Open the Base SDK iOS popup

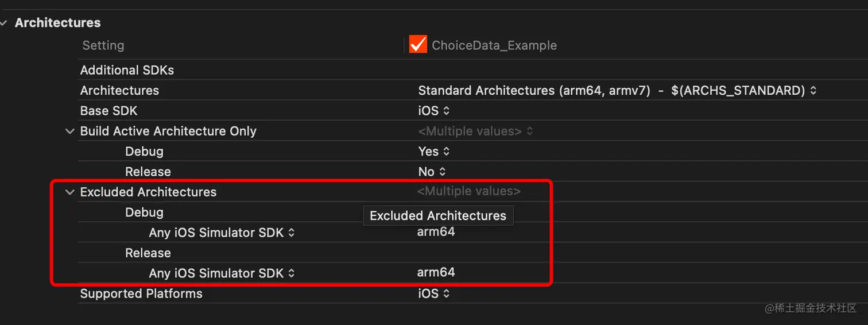[x=433, y=111]
